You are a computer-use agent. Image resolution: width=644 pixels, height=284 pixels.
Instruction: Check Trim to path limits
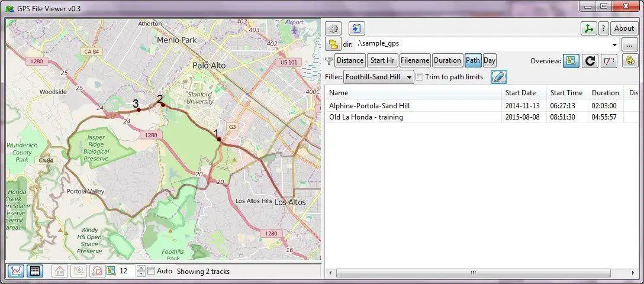coord(419,77)
